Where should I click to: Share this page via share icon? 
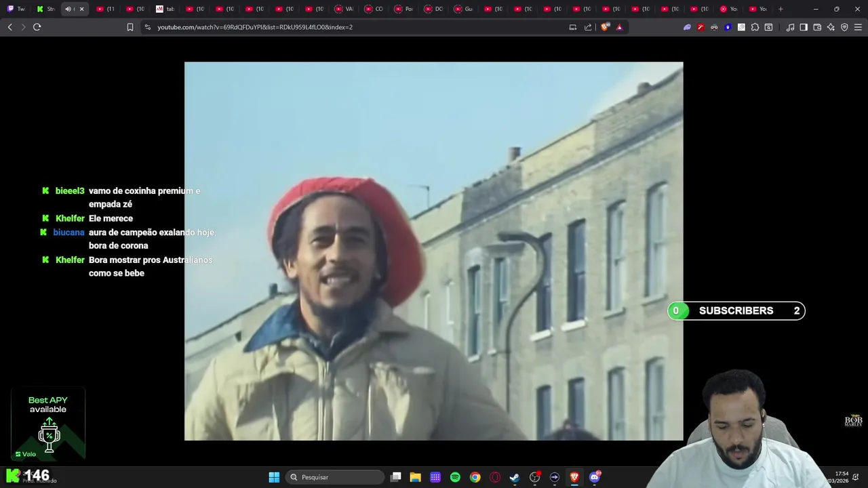coord(588,27)
